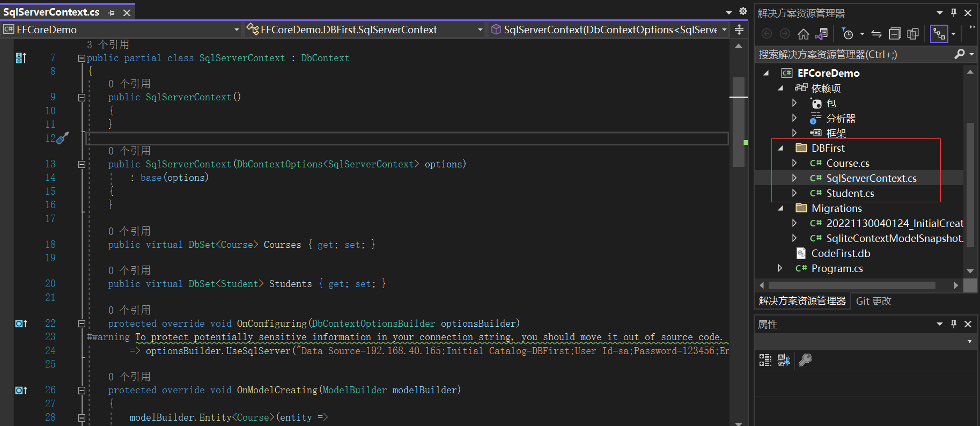Click the screwdriver quick actions icon at line 12

[63, 138]
